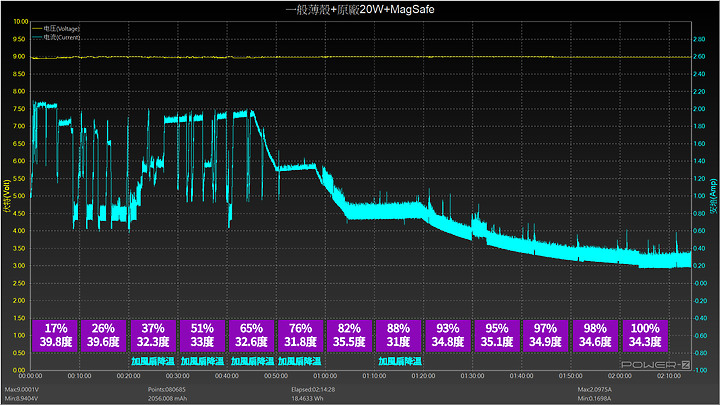Click the 17% 39.8度 purple label
The image size is (720, 405).
[56, 335]
